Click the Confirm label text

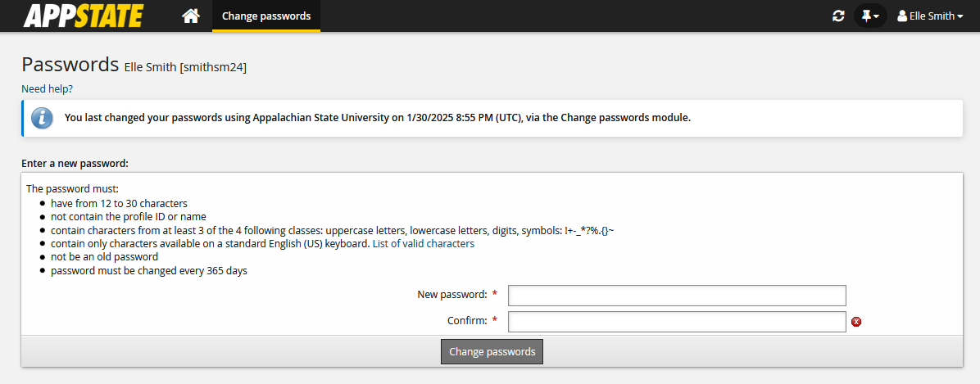tap(467, 320)
